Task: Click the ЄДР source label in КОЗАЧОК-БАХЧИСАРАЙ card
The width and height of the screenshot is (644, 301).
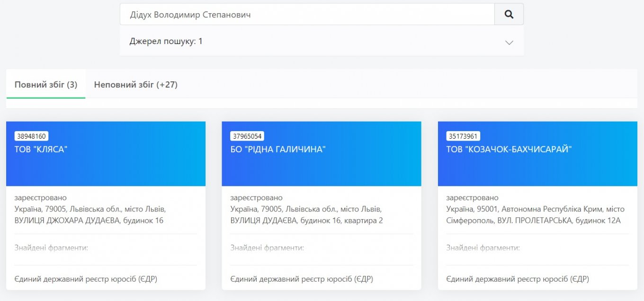Action: pos(518,279)
